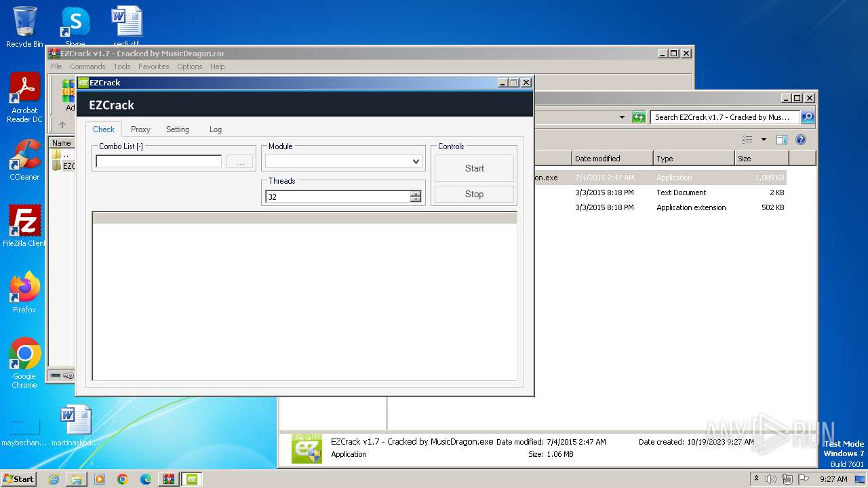The image size is (868, 488).
Task: Click the Action Center flag icon
Action: coord(803,479)
